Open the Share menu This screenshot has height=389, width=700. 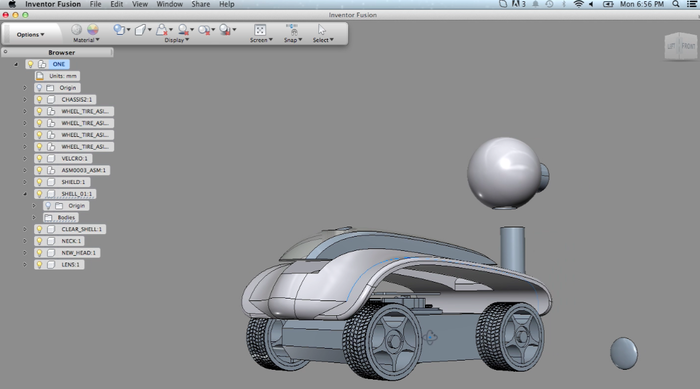(x=200, y=4)
